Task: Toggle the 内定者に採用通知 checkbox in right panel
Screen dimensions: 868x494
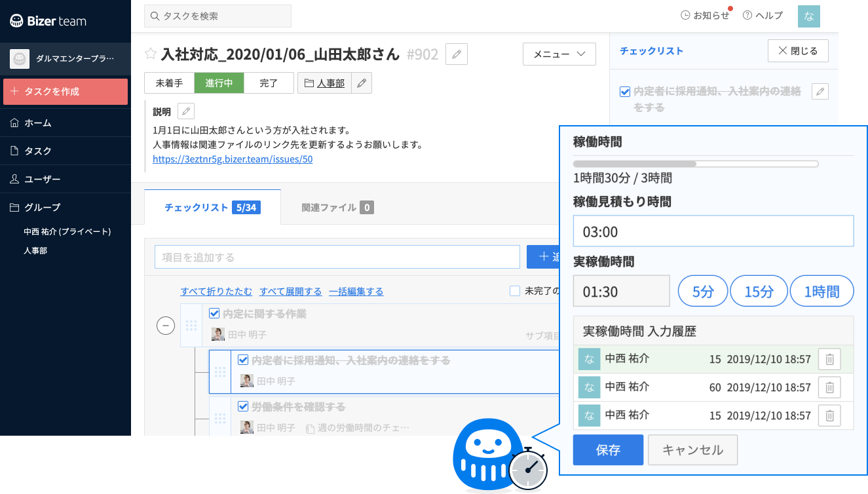Action: [624, 92]
